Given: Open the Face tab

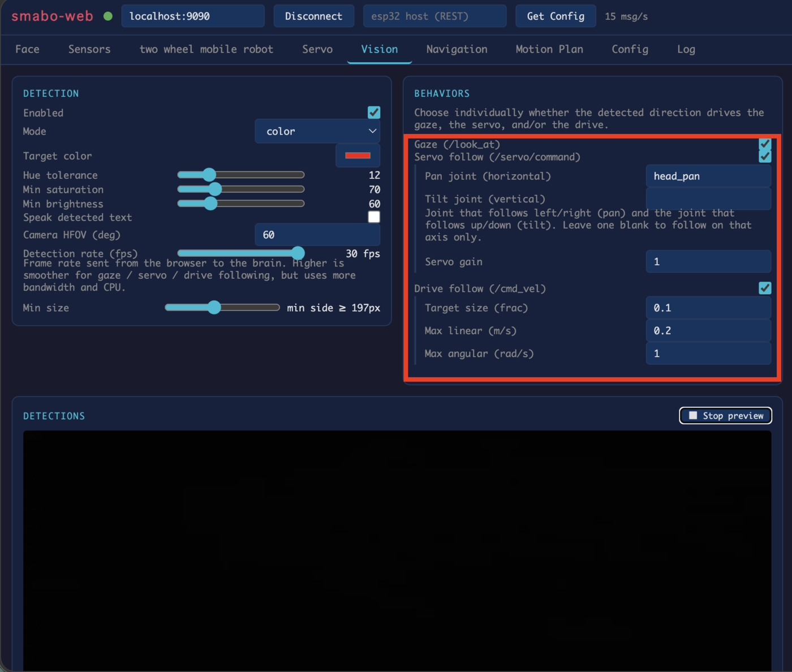Looking at the screenshot, I should coord(27,49).
